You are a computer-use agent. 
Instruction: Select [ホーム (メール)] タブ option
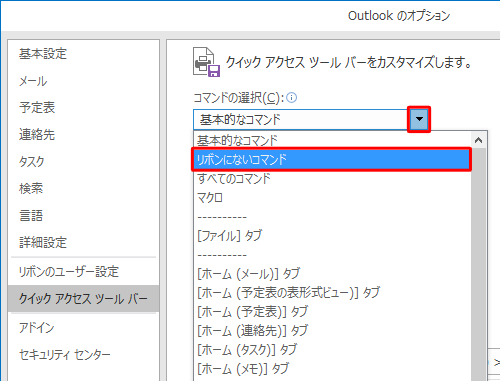tap(332, 274)
